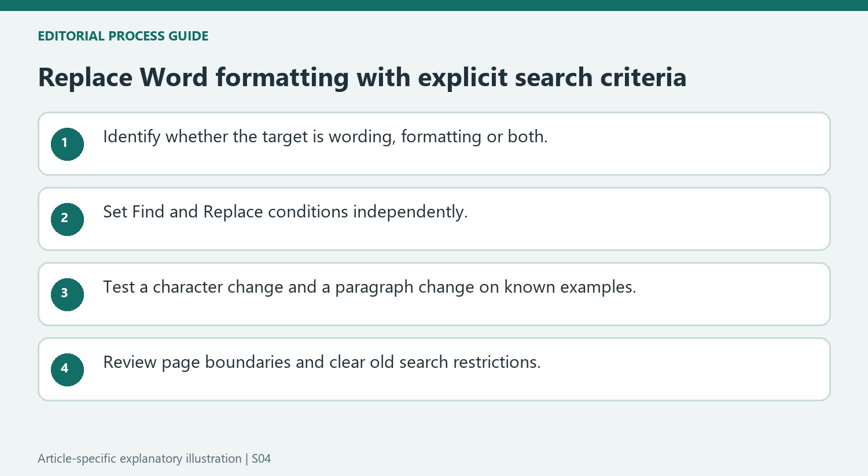Click the sentence starting 'Test a character change'
Image resolution: width=868 pixels, height=476 pixels.
(370, 287)
